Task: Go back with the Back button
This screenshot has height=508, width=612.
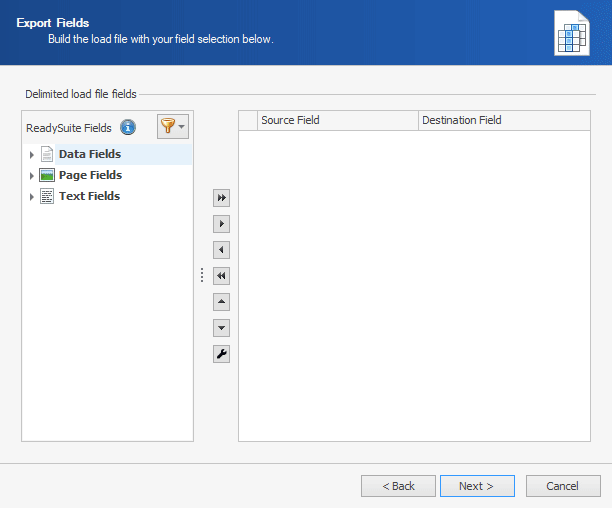Action: (x=398, y=486)
